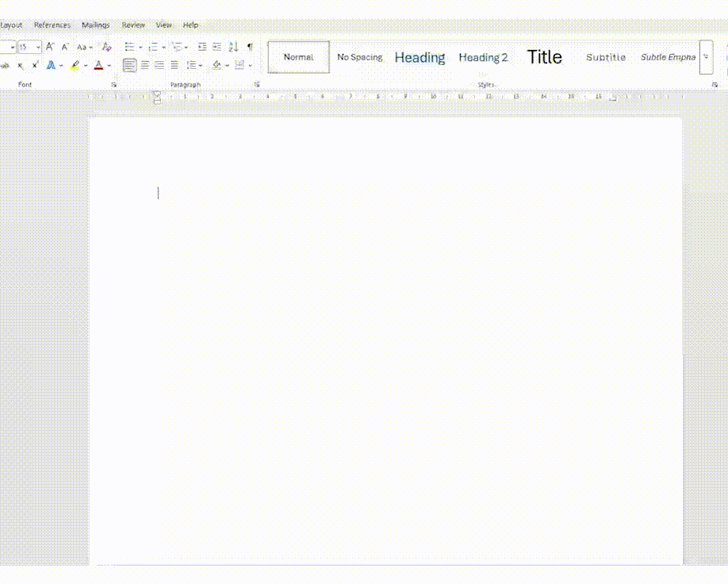This screenshot has height=584, width=728.
Task: Apply the Heading 2 style
Action: (484, 57)
